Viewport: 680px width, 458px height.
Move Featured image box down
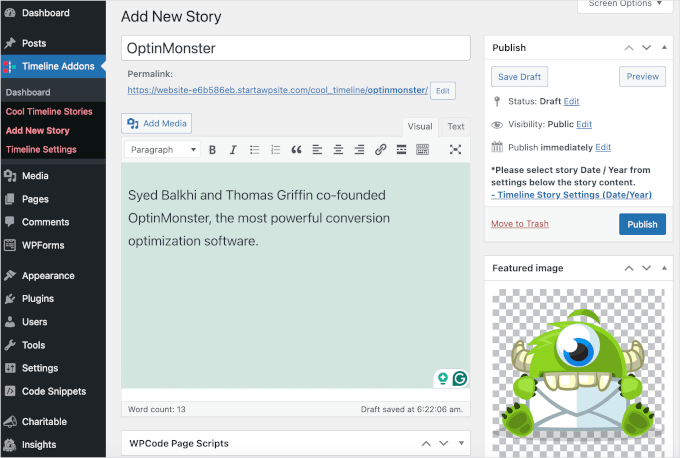[647, 268]
